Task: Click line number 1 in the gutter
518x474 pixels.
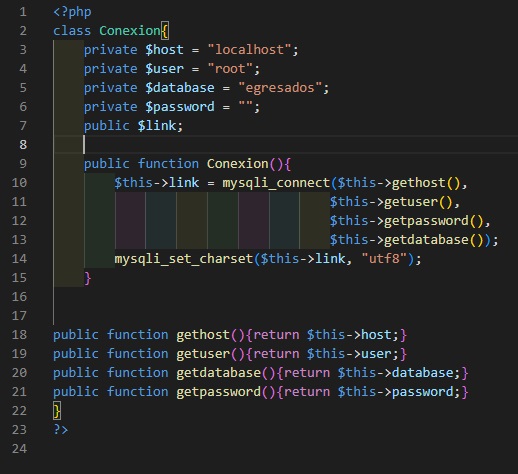Action: point(23,12)
